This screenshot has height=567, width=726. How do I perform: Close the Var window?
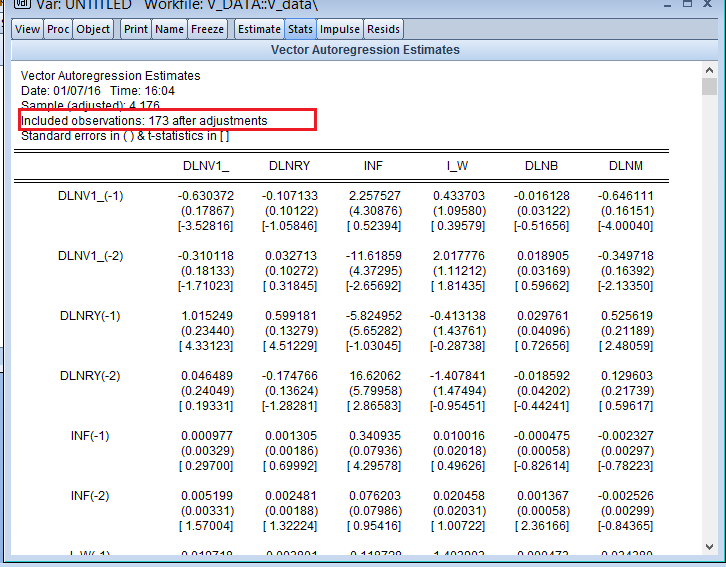pyautogui.click(x=707, y=4)
